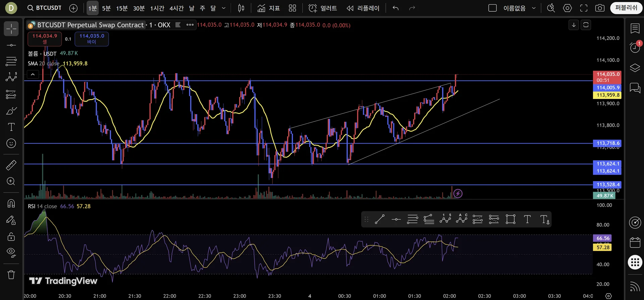Take a chart snapshot with camera icon
The image size is (644, 300).
tap(600, 8)
